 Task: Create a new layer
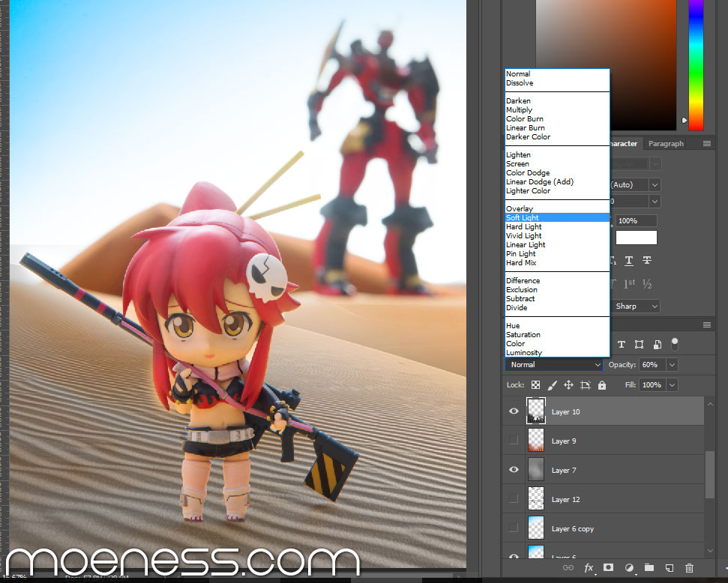[x=669, y=568]
